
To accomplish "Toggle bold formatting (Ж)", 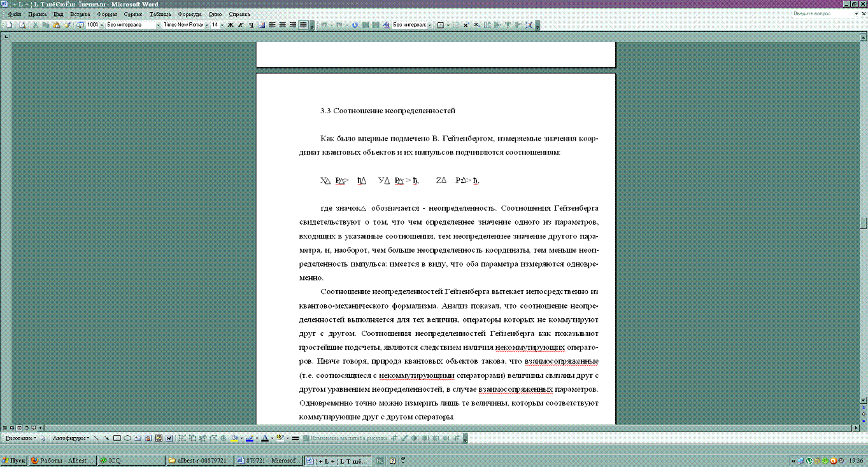I will (231, 25).
